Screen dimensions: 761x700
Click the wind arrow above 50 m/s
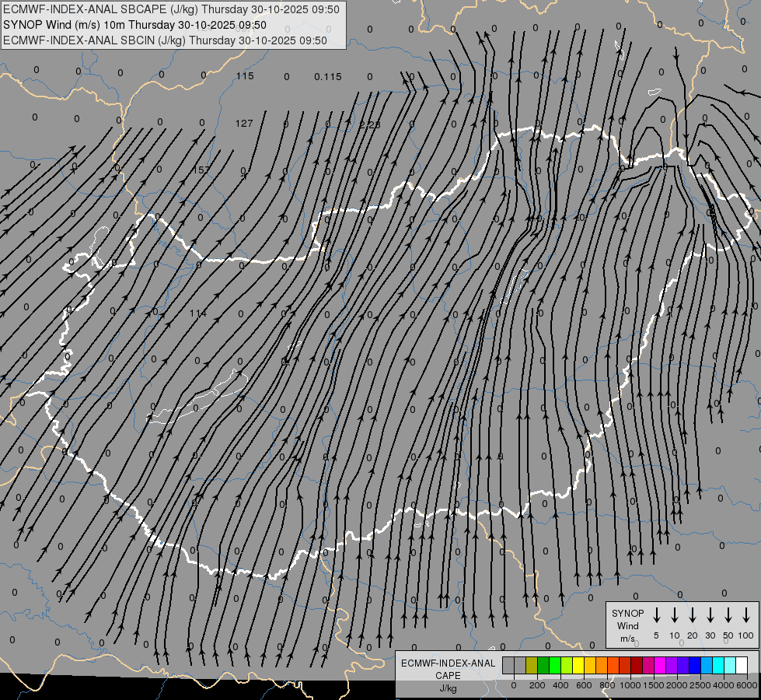728,615
